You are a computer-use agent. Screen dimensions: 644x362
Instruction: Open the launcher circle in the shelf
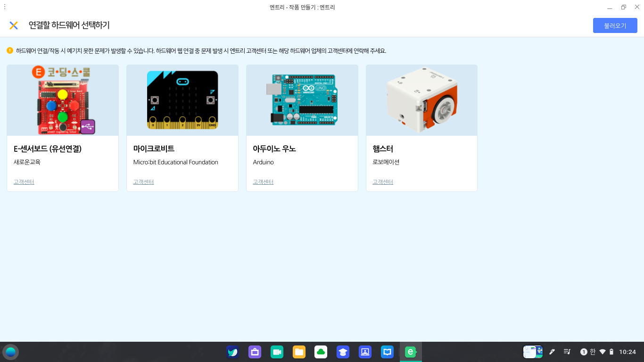pyautogui.click(x=10, y=352)
